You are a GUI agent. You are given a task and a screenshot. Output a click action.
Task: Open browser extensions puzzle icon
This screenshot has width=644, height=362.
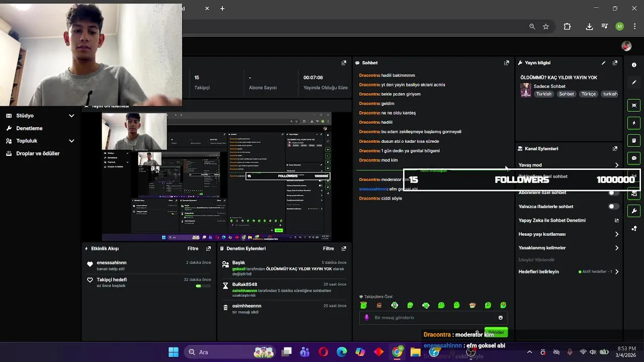[567, 27]
